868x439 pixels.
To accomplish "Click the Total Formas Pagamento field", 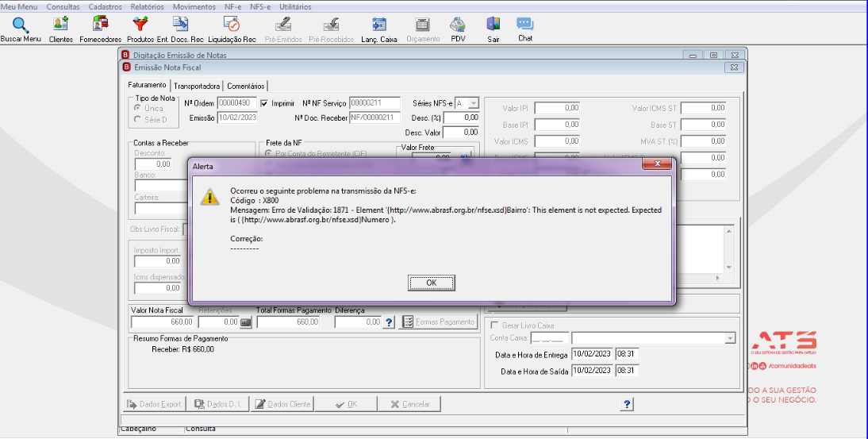I will point(288,322).
